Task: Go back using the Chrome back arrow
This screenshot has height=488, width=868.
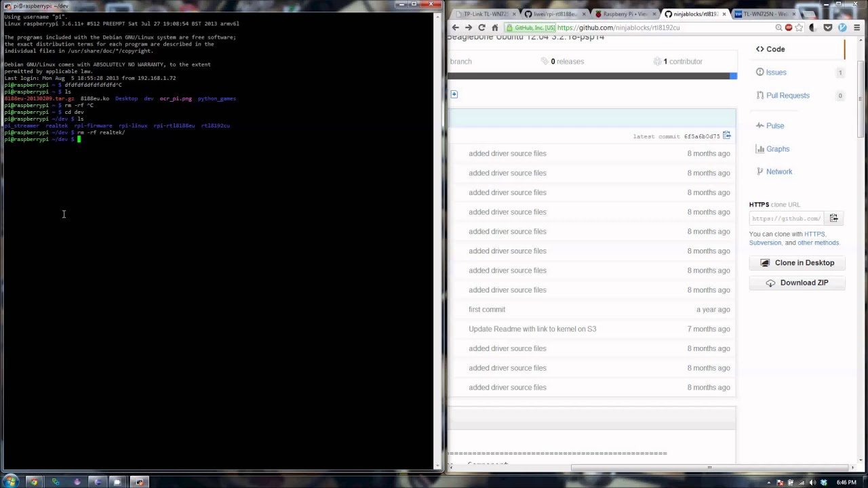Action: 456,28
